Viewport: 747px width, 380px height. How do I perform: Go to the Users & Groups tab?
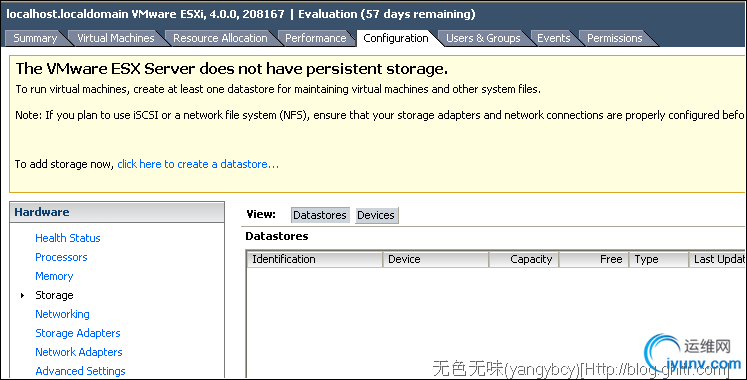click(483, 38)
